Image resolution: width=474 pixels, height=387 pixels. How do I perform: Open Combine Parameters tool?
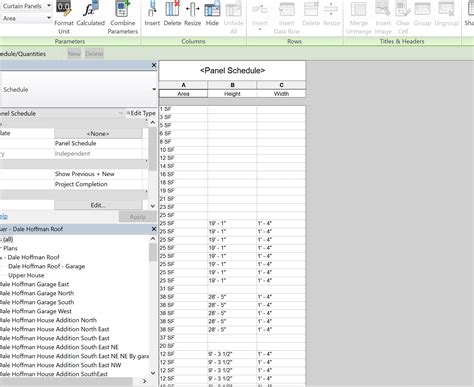tap(123, 17)
